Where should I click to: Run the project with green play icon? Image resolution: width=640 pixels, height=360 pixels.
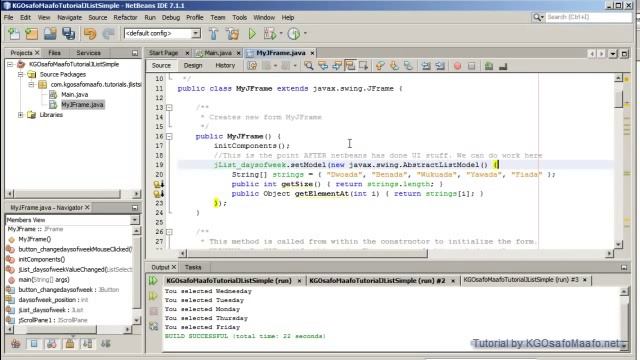pos(252,33)
